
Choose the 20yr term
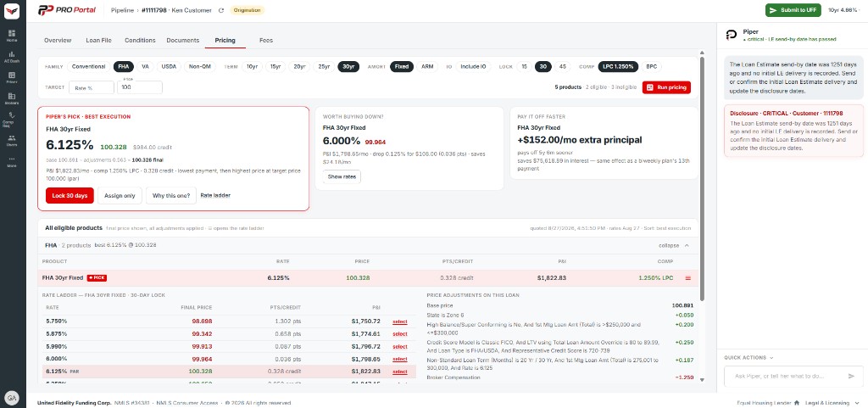tap(299, 66)
